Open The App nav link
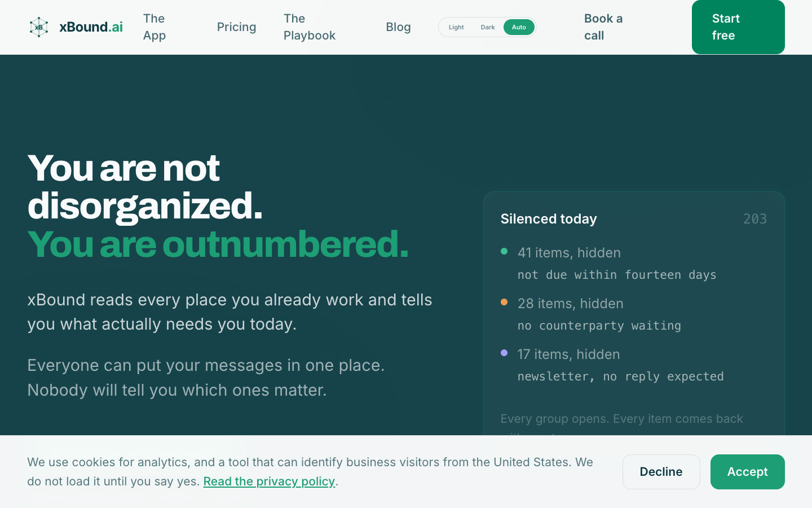Image resolution: width=812 pixels, height=508 pixels. click(155, 27)
